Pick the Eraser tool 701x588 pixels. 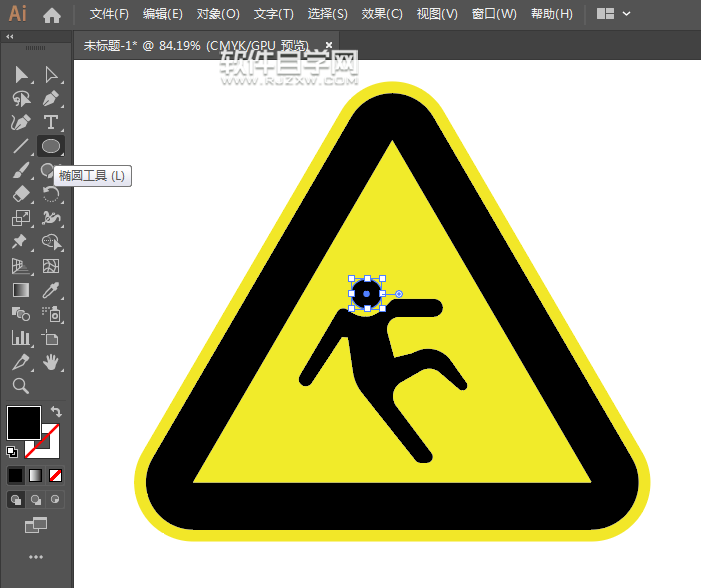pyautogui.click(x=21, y=194)
